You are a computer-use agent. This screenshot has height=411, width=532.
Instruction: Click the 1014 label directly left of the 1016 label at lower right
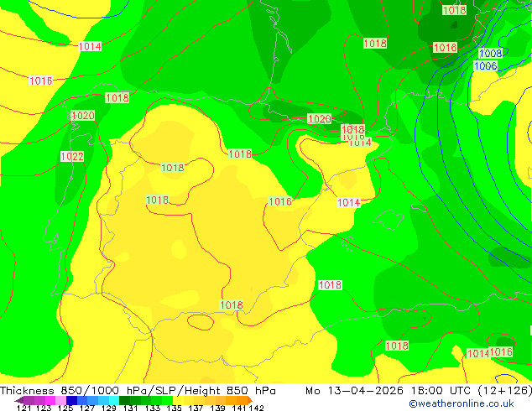(x=478, y=354)
